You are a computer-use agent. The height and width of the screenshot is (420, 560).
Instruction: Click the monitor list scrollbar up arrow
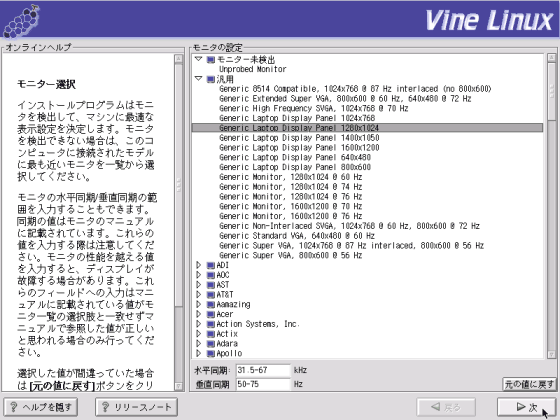pyautogui.click(x=551, y=58)
